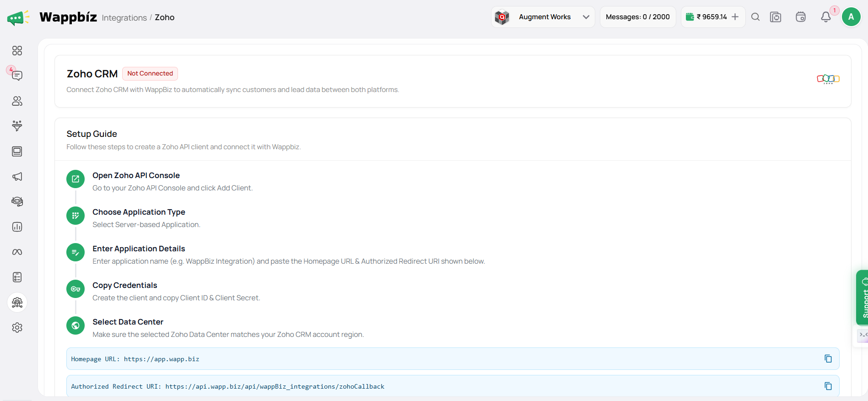Click the copy-screen icon in top bar

click(776, 17)
